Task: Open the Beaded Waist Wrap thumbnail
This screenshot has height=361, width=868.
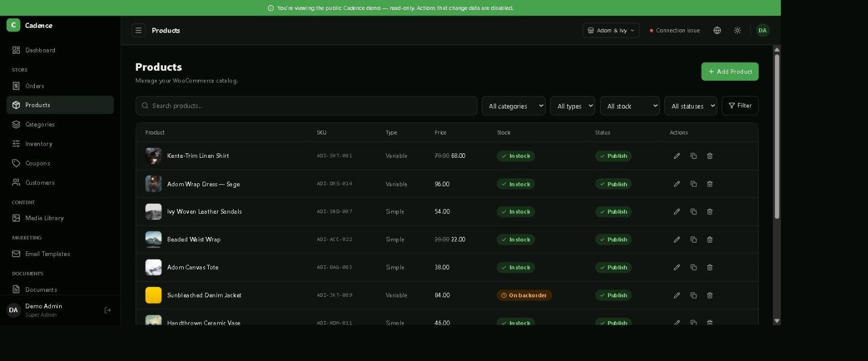Action: pos(153,240)
